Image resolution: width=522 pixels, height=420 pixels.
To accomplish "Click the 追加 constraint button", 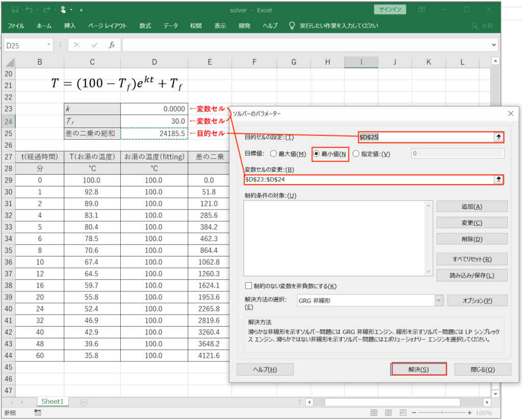I will 472,206.
